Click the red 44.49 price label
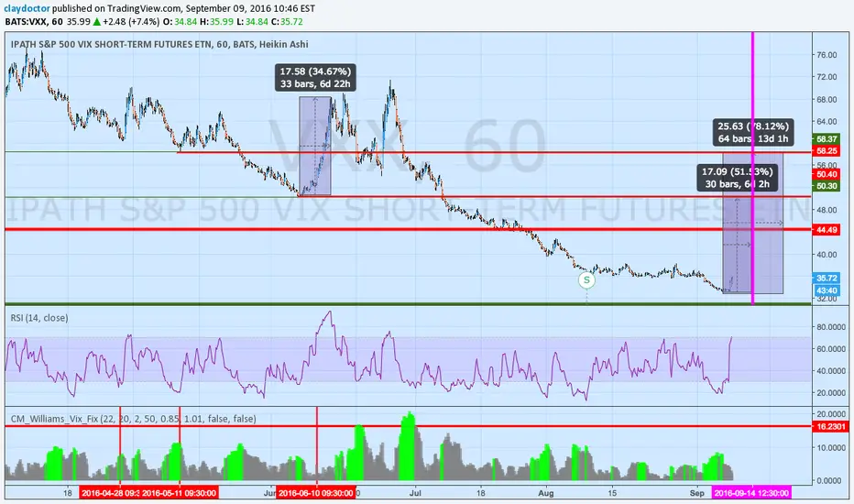 (x=827, y=230)
